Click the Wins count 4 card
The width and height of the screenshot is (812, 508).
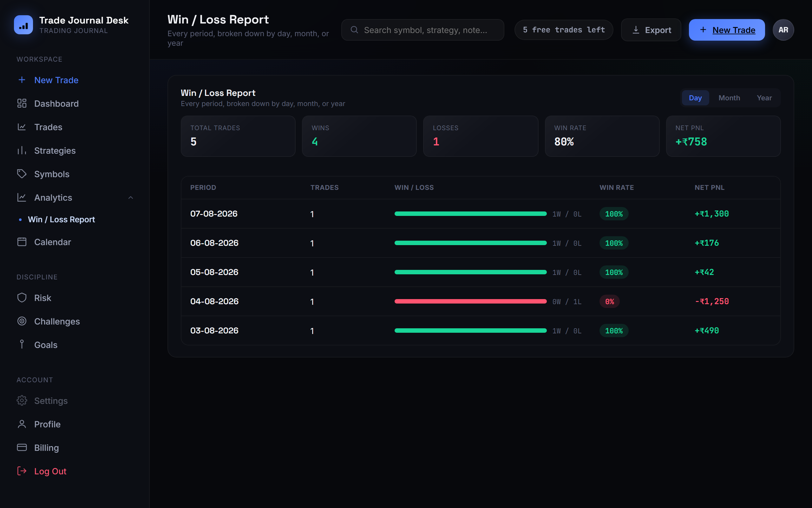[359, 136]
